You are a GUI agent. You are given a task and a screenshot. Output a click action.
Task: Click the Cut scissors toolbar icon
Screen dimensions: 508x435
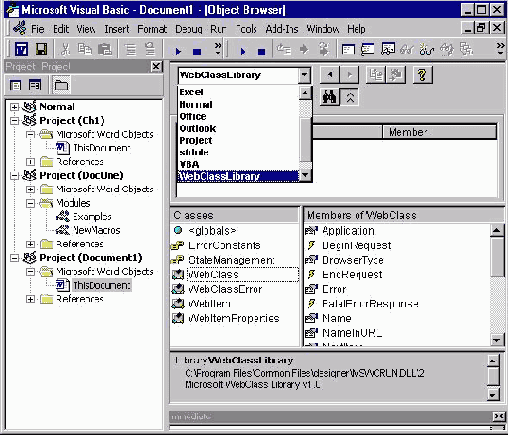66,50
